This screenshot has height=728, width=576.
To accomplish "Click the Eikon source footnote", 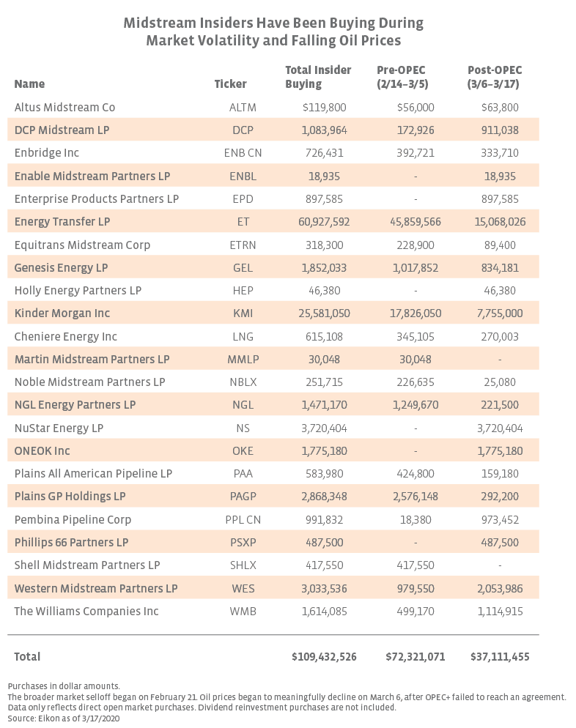I will pyautogui.click(x=64, y=718).
